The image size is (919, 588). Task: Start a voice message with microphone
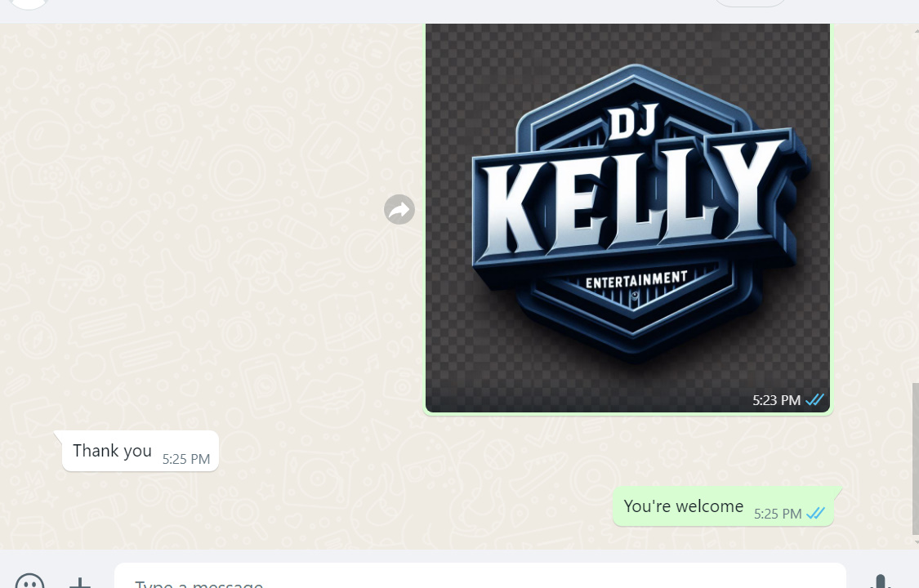click(881, 581)
